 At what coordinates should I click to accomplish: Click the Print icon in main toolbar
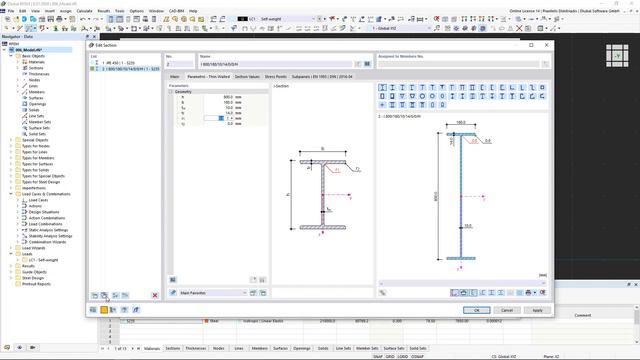59,19
